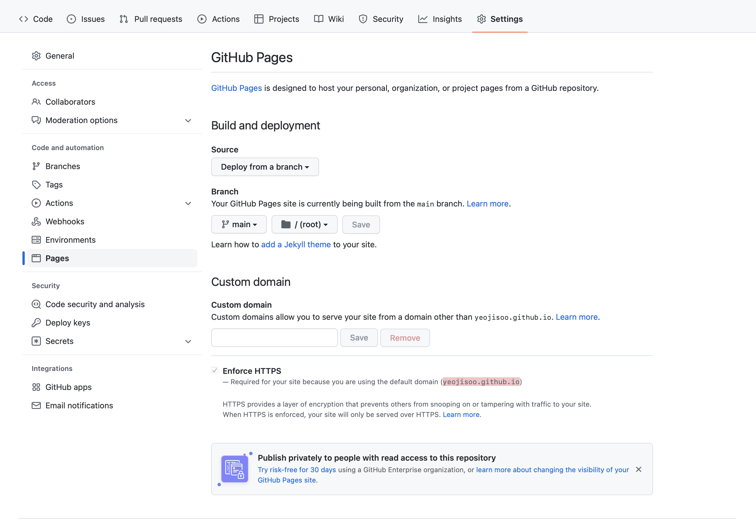Click Learn more after yeojisoo.github.io description
This screenshot has width=756, height=532.
tap(576, 317)
